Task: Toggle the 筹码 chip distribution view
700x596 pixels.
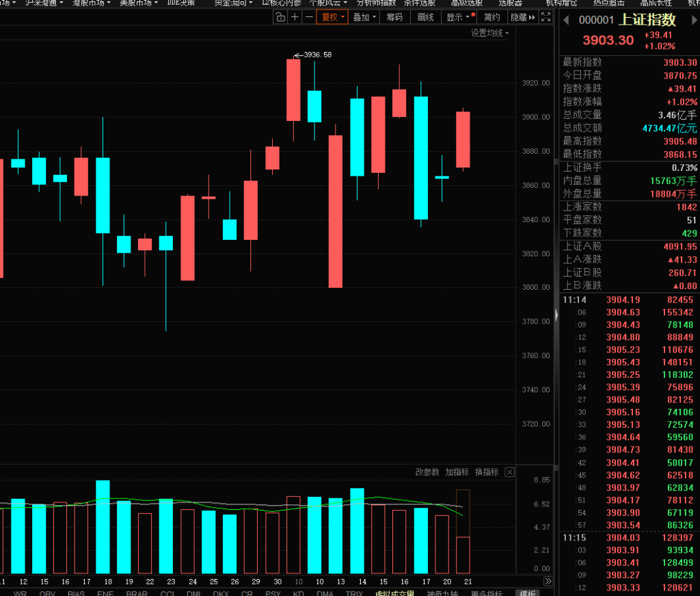Action: click(x=394, y=17)
